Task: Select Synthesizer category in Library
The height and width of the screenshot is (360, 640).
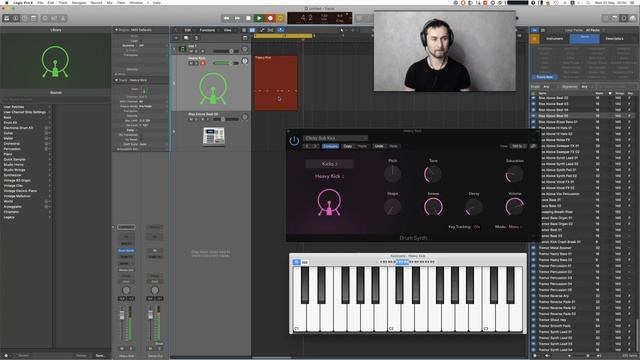Action: point(13,175)
